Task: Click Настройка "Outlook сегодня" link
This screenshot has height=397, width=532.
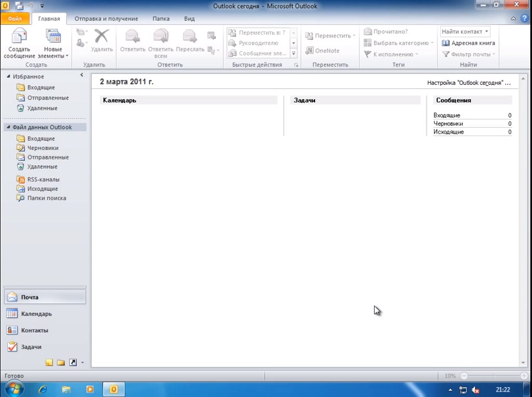Action: tap(469, 83)
